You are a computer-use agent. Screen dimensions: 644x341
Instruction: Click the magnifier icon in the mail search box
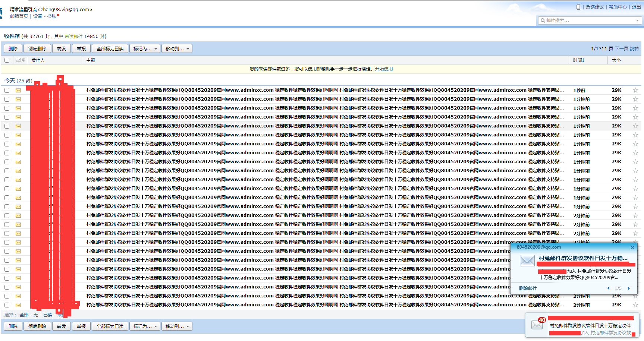click(x=543, y=20)
